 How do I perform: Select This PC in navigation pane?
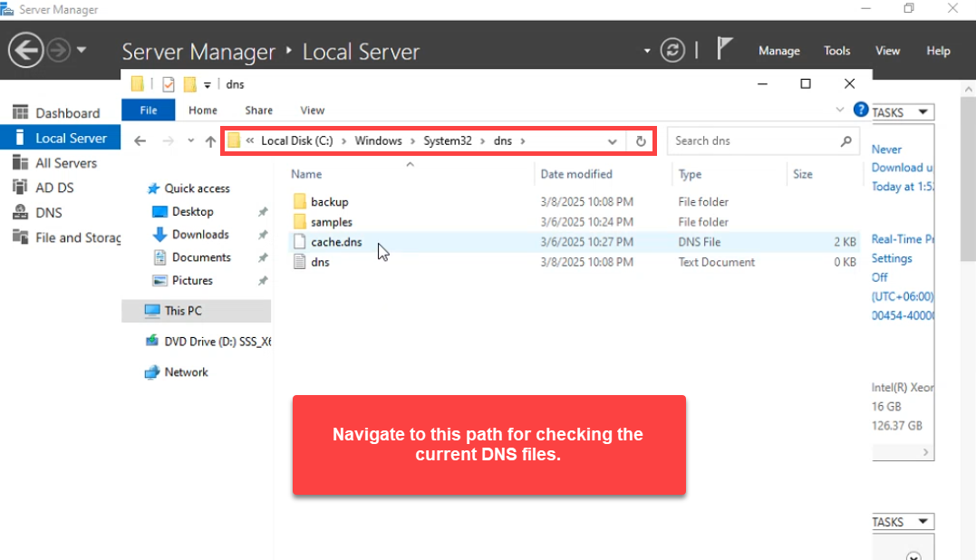pos(196,311)
